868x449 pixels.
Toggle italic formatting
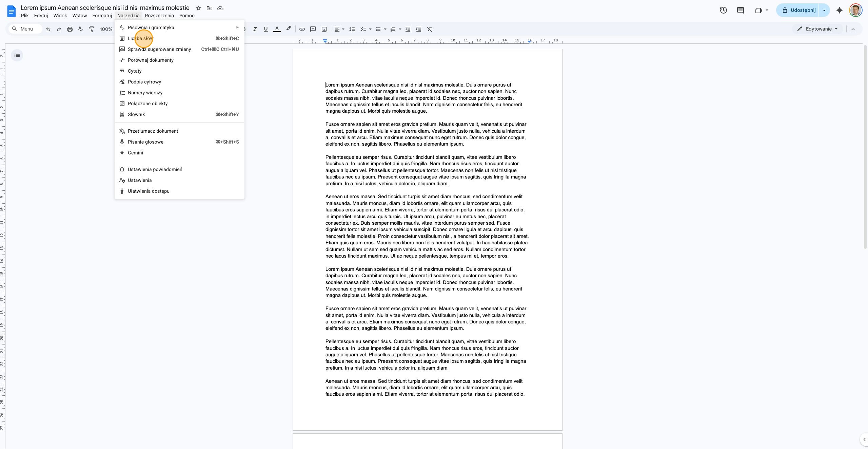click(255, 29)
